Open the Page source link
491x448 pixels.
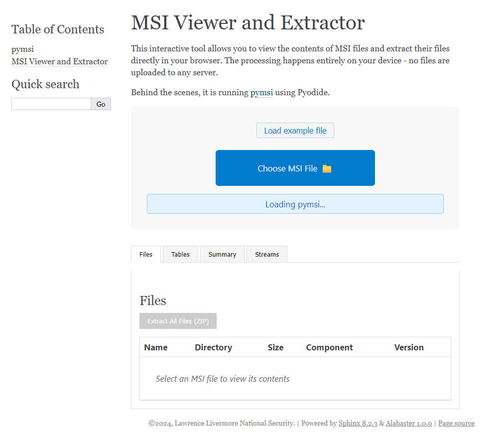tap(456, 423)
